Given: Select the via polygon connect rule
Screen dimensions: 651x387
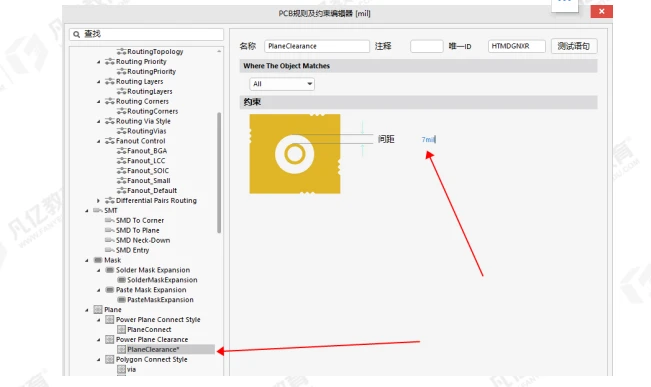Looking at the screenshot, I should coord(132,370).
